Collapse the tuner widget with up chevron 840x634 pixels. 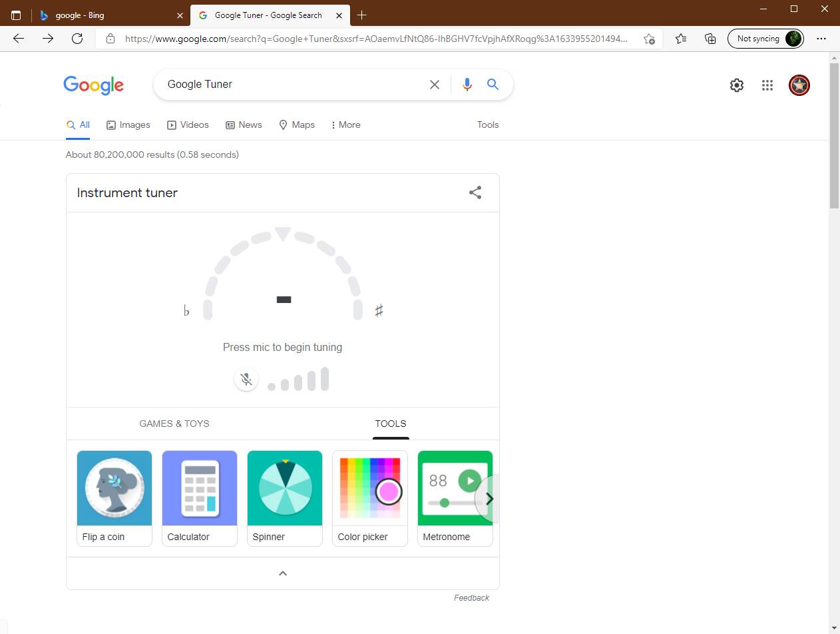[282, 573]
